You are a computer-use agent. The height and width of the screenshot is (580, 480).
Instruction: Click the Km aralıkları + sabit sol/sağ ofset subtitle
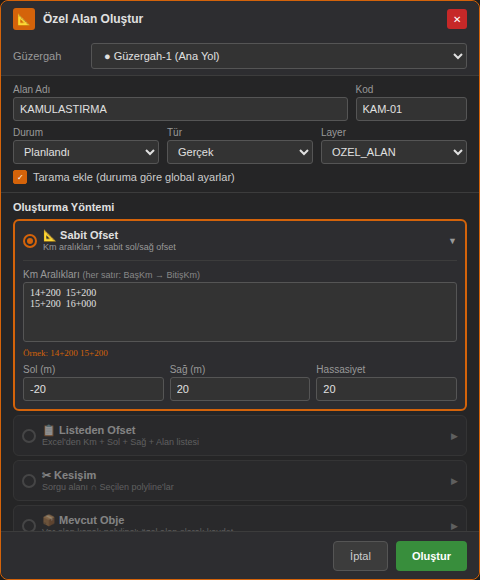tap(109, 247)
